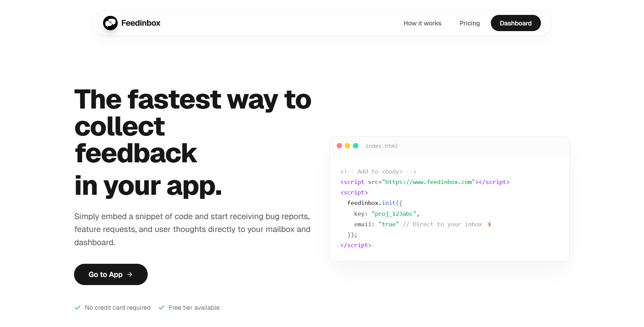
Task: Click the true email value in the snippet
Action: (x=389, y=224)
